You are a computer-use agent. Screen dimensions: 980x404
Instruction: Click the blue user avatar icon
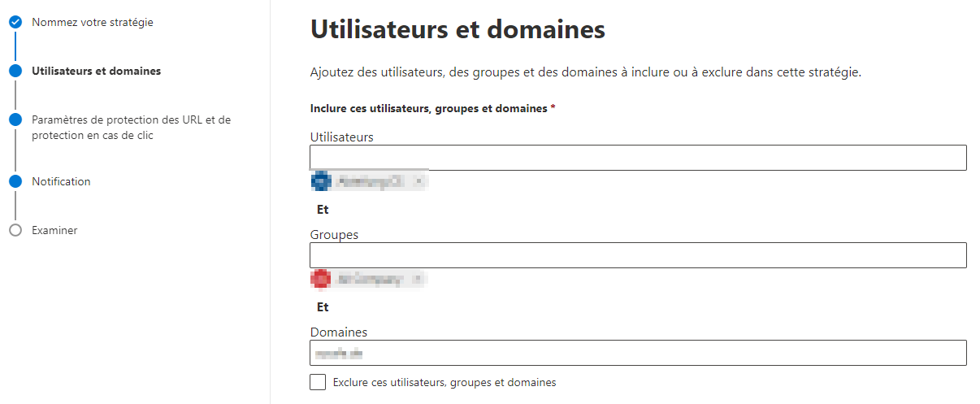[320, 181]
